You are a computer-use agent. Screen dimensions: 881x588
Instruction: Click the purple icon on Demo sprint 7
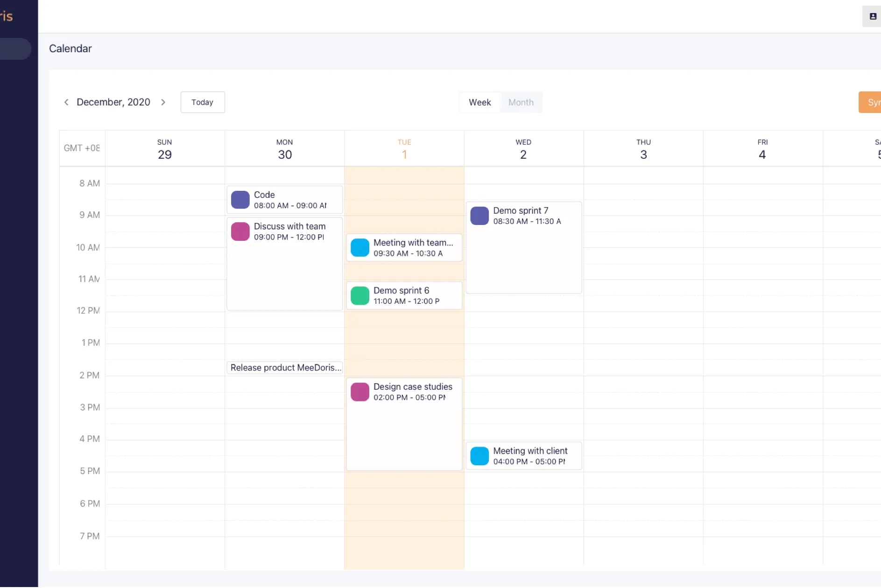479,216
